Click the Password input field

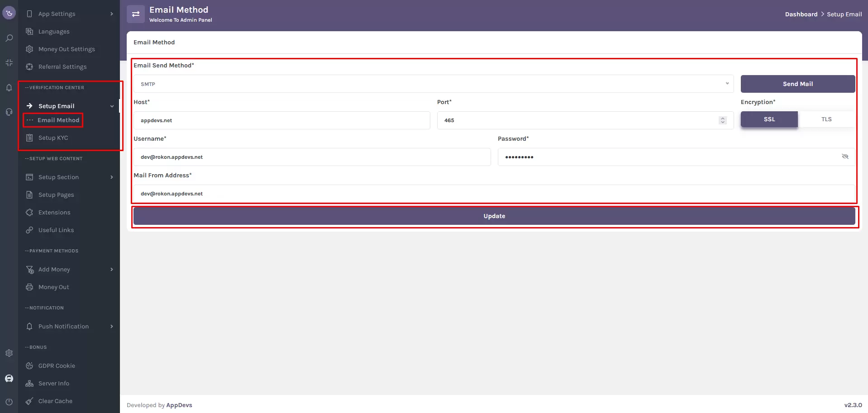(677, 157)
